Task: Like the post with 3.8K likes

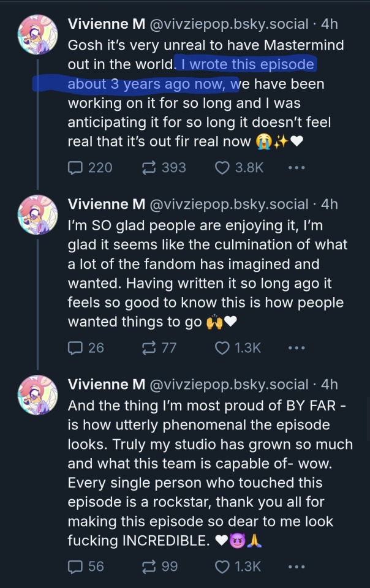Action: tap(222, 167)
